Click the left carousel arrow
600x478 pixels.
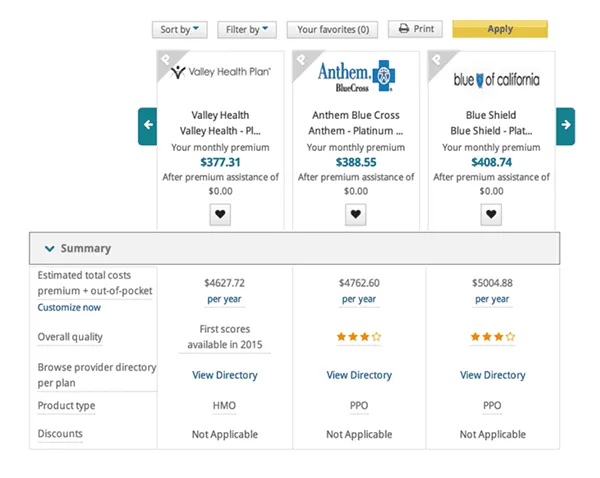coord(148,125)
